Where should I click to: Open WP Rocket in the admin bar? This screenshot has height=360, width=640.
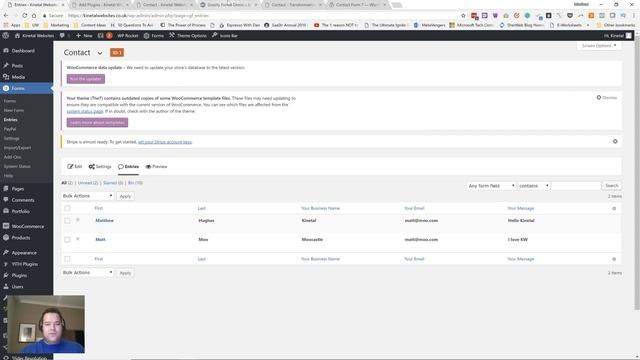pos(128,36)
